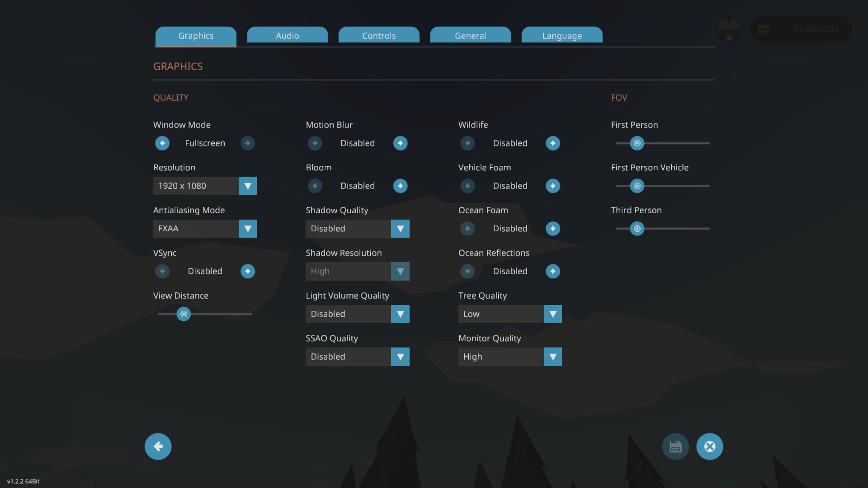This screenshot has height=488, width=868.
Task: Enable VSync with right arrow
Action: [x=247, y=271]
